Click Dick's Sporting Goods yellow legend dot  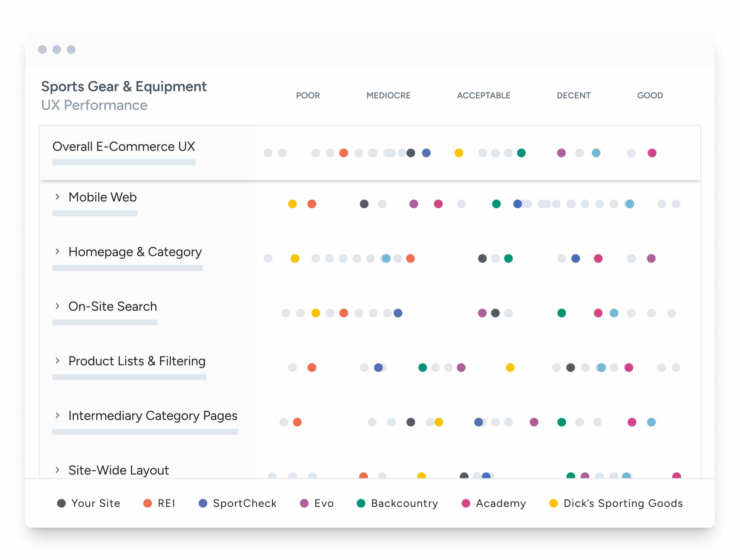pos(553,503)
